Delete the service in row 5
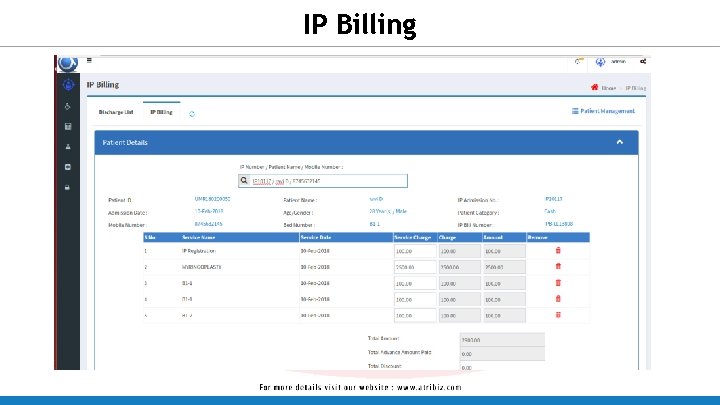 [558, 315]
